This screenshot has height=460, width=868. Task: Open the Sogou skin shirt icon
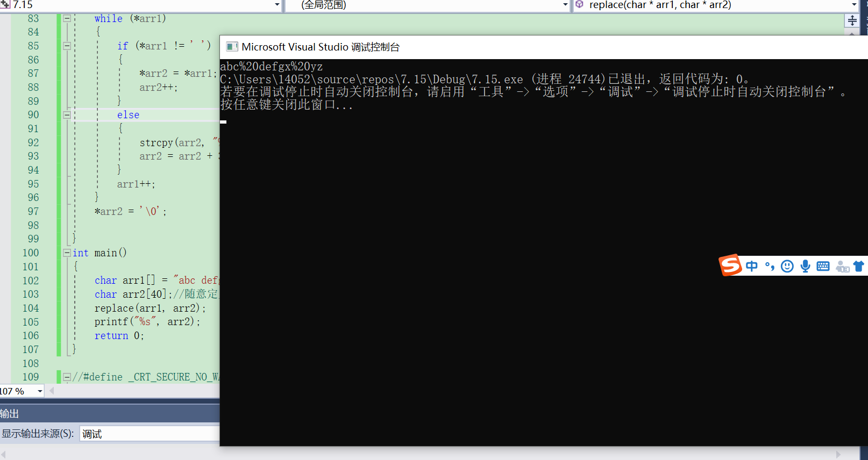(x=859, y=266)
